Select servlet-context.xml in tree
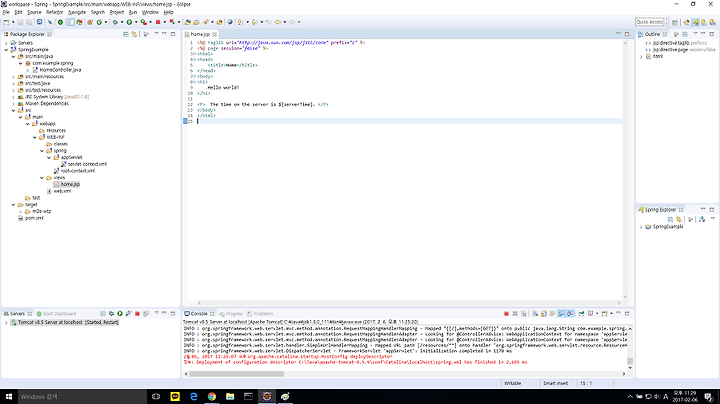The image size is (720, 404). click(84, 164)
